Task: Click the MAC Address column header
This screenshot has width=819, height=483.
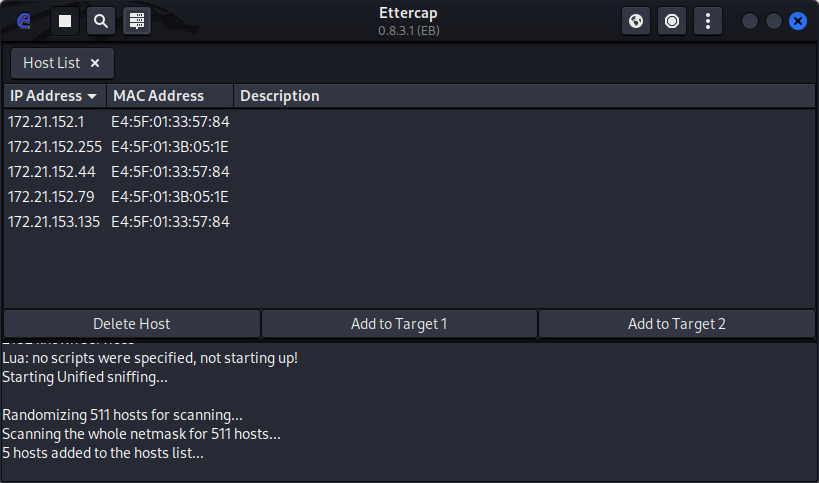Action: [158, 96]
